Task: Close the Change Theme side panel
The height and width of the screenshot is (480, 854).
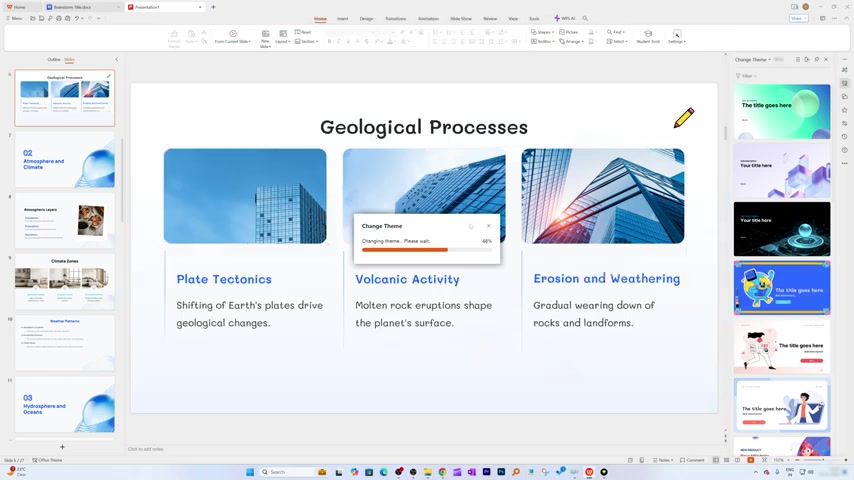Action: click(826, 59)
